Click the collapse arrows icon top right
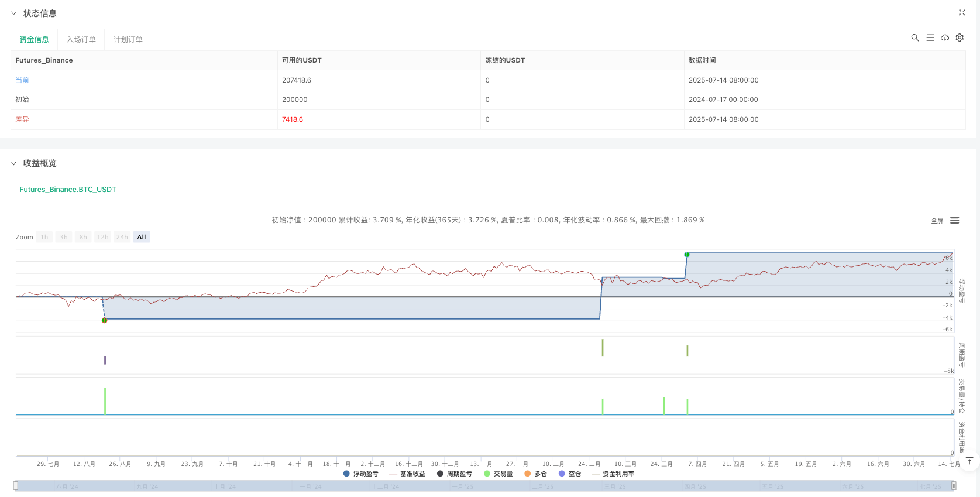Image resolution: width=980 pixels, height=497 pixels. pos(962,12)
